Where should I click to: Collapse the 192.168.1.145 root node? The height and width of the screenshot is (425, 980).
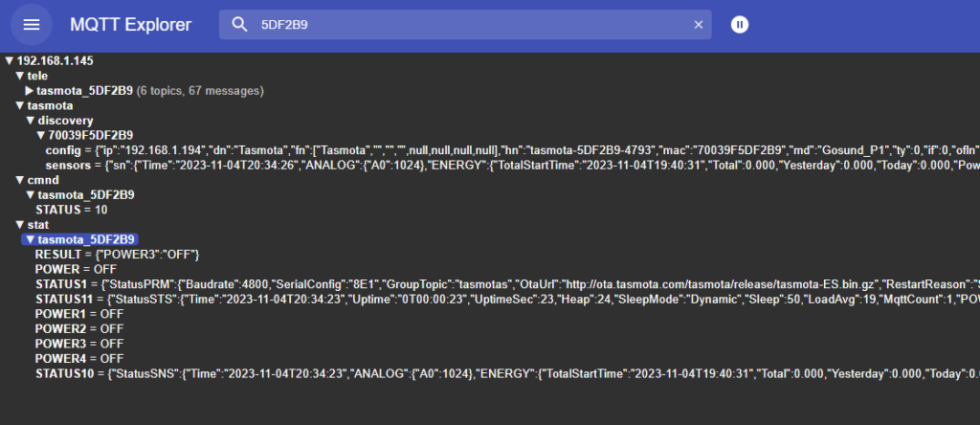point(10,60)
